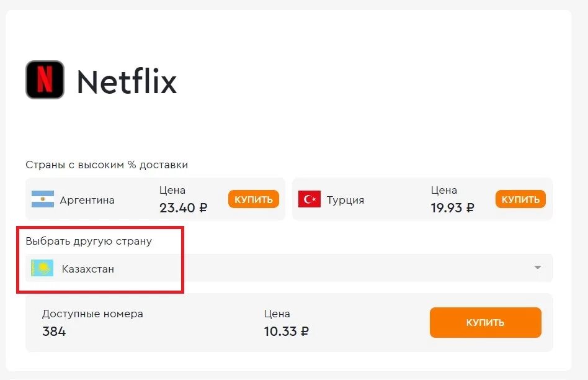Image resolution: width=588 pixels, height=380 pixels.
Task: Click the Netflix title text
Action: pyautogui.click(x=127, y=81)
